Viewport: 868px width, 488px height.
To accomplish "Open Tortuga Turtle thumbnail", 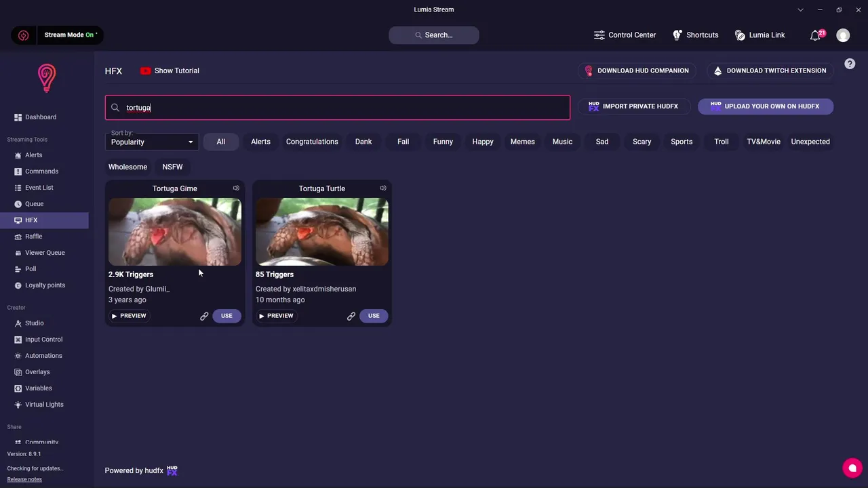I will click(x=322, y=232).
